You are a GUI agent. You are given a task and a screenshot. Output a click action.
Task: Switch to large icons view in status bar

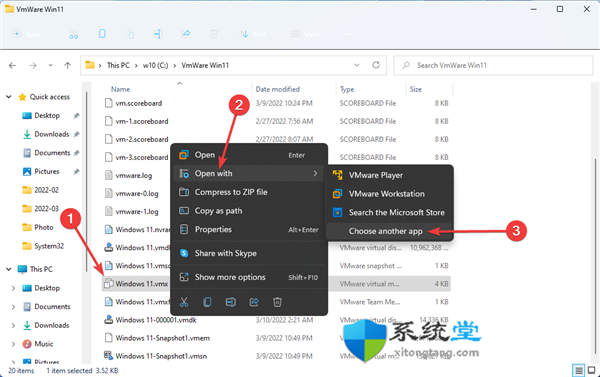[x=592, y=370]
